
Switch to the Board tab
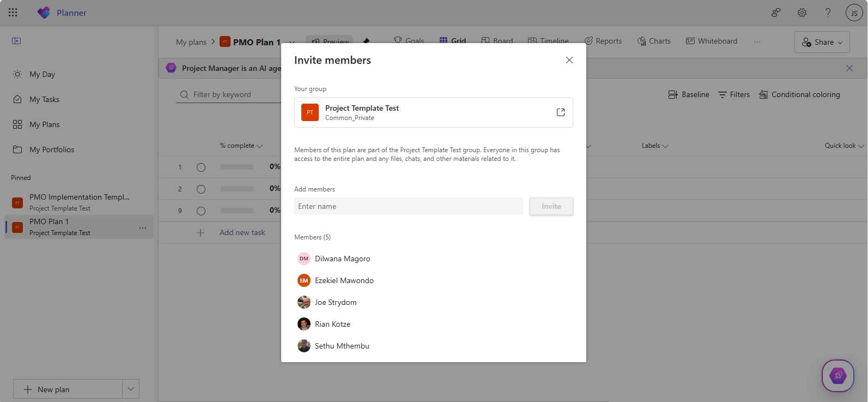(x=497, y=41)
